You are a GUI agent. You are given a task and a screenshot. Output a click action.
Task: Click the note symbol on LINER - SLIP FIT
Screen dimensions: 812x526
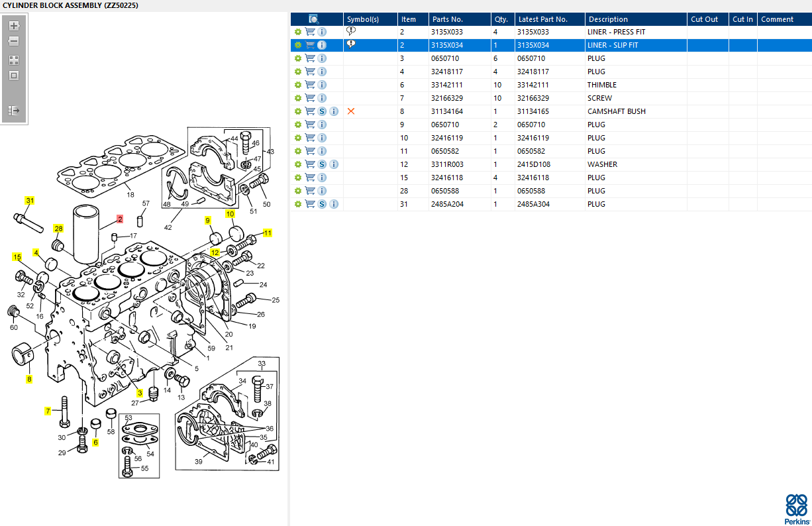pyautogui.click(x=351, y=44)
